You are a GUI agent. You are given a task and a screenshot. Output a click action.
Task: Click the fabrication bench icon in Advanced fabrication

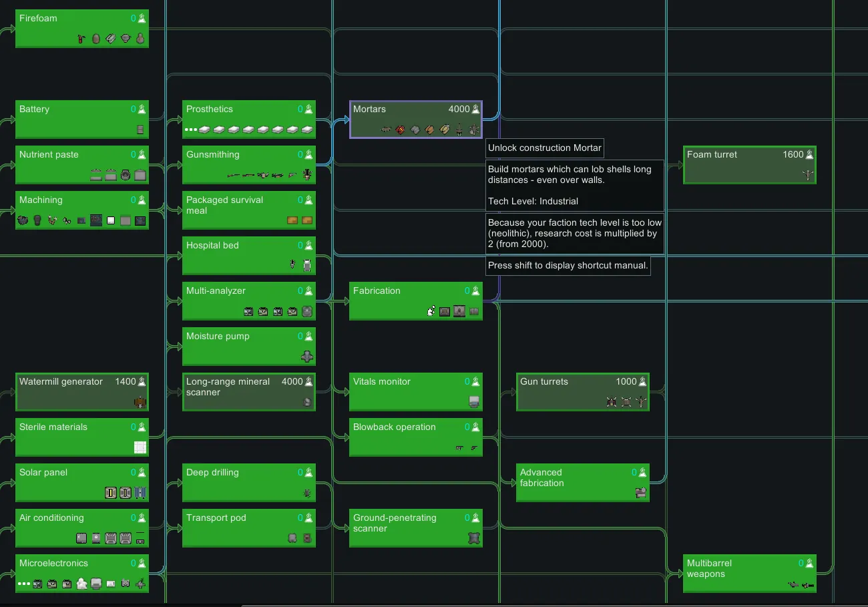[641, 493]
